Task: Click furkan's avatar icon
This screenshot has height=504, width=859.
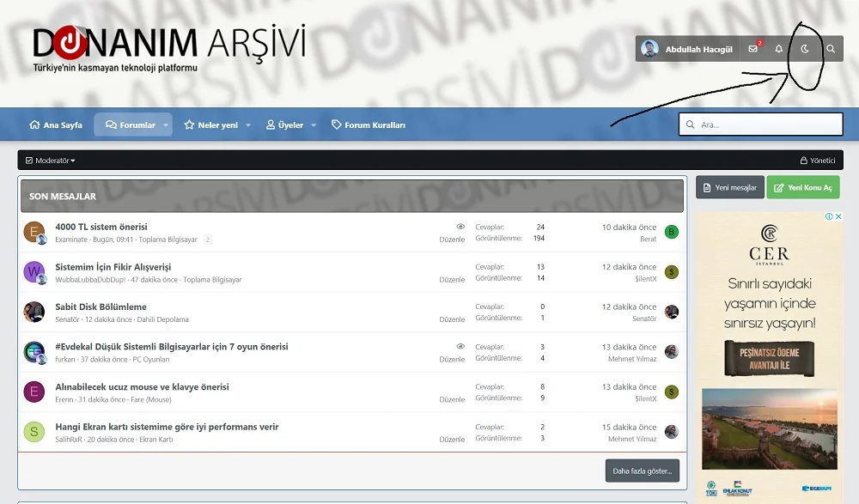Action: coord(34,352)
